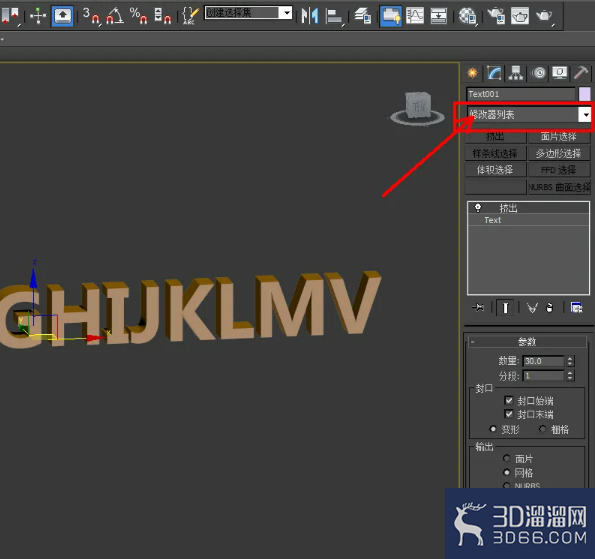Toggle the Spinner Snap button

[162, 16]
